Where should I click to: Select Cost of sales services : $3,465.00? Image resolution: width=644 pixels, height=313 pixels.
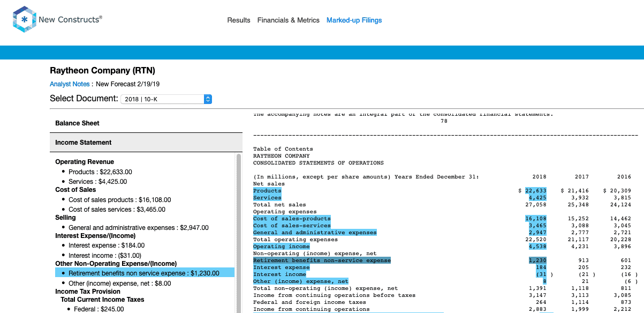coord(117,210)
